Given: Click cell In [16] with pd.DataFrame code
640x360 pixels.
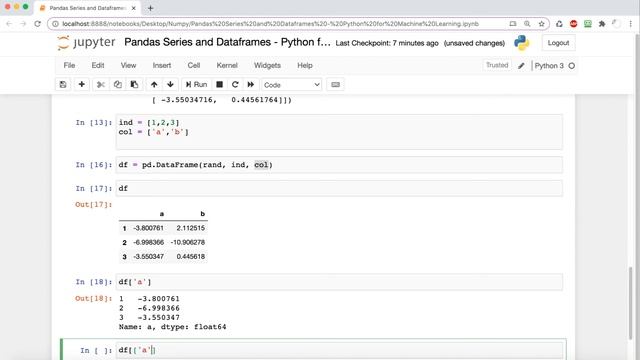Looking at the screenshot, I should [339, 165].
